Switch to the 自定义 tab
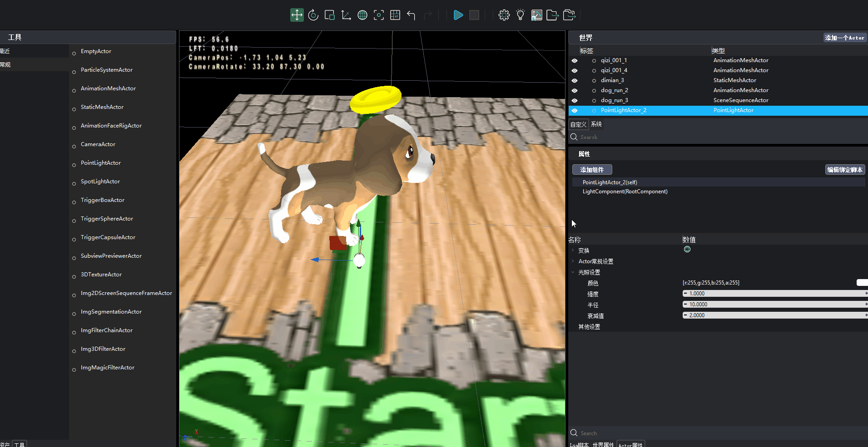Image resolution: width=868 pixels, height=447 pixels. [578, 124]
